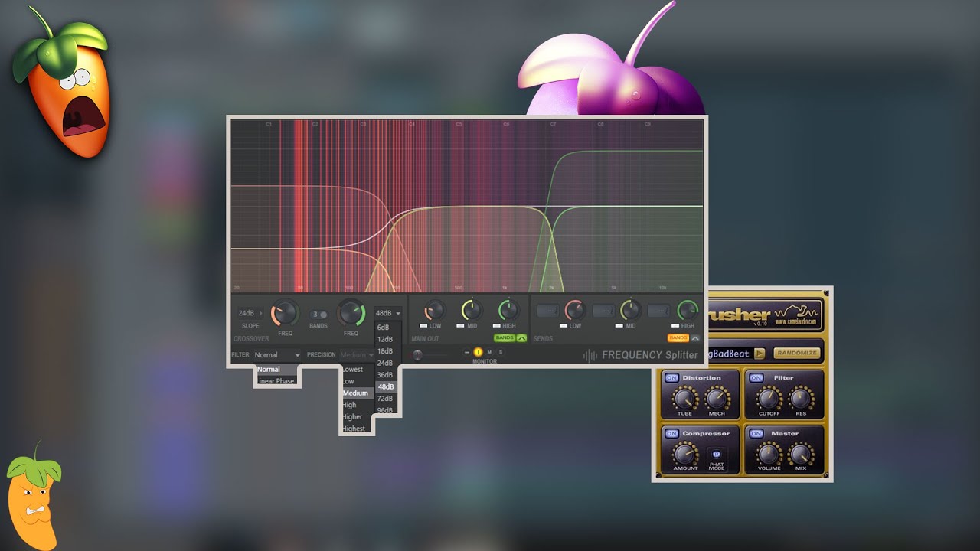
Task: Click the CUTOFF filter knob
Action: coord(769,398)
